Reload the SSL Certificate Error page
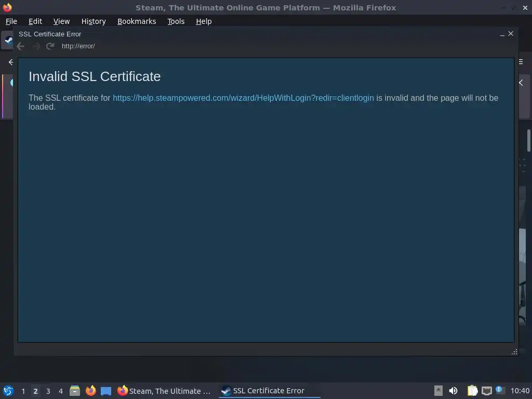The height and width of the screenshot is (399, 532). [50, 46]
